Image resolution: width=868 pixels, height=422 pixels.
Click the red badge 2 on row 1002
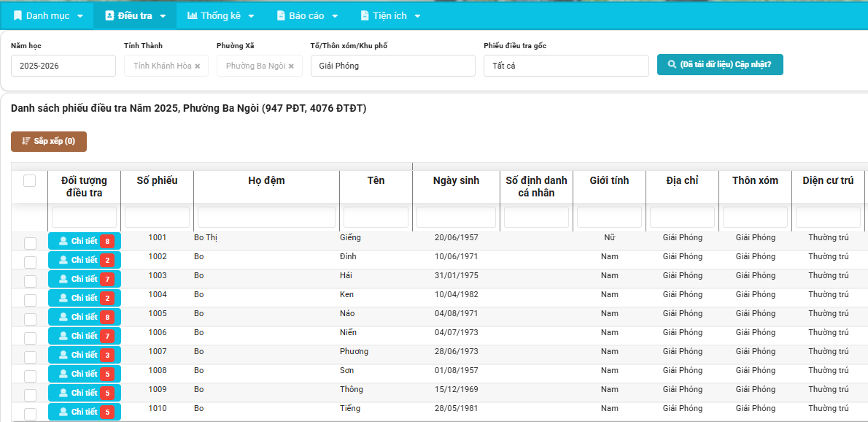pyautogui.click(x=107, y=260)
